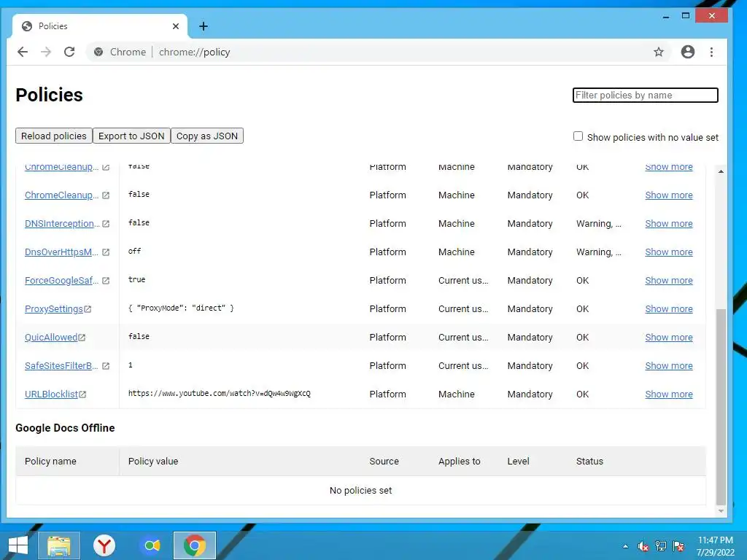Open the Action Center flag tray icon
The width and height of the screenshot is (747, 560).
coord(678,546)
